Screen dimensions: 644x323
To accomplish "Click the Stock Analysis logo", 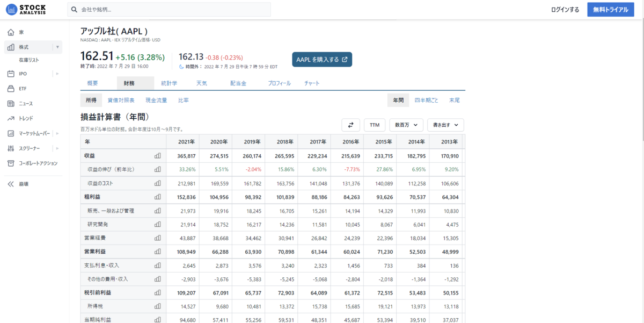I will click(x=26, y=10).
